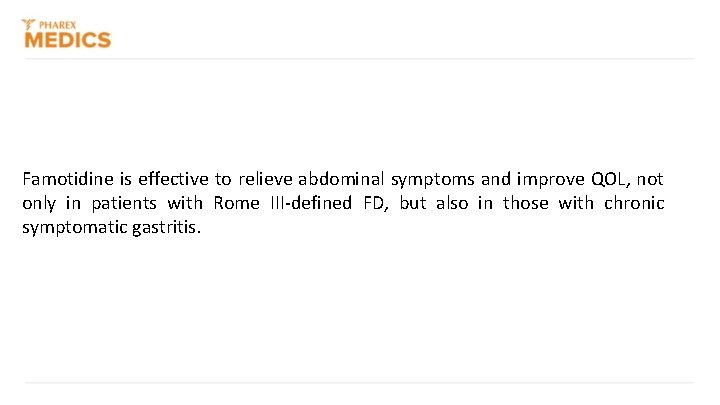Click the PHAREX text in the logo

(57, 25)
